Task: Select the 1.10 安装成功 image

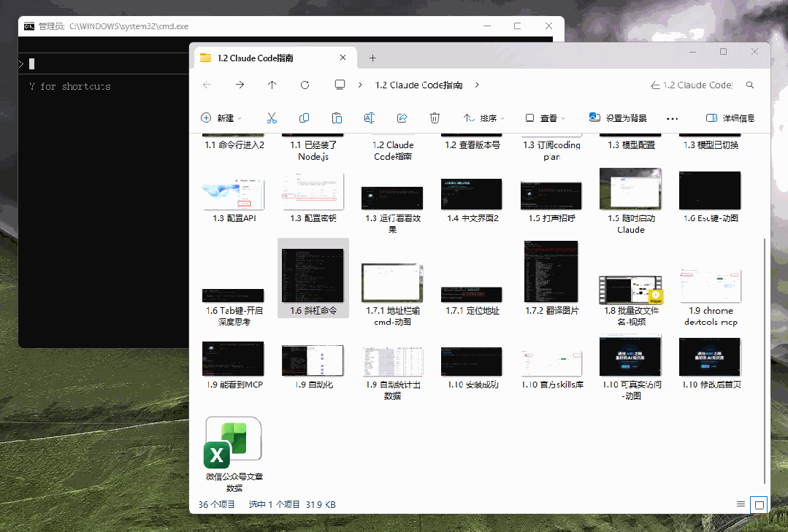Action: [473, 368]
